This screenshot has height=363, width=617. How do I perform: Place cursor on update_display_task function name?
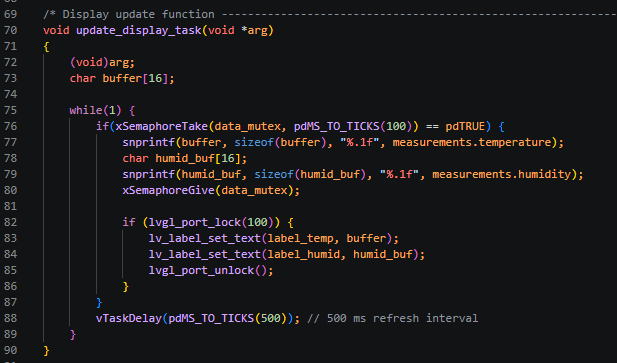(x=139, y=30)
